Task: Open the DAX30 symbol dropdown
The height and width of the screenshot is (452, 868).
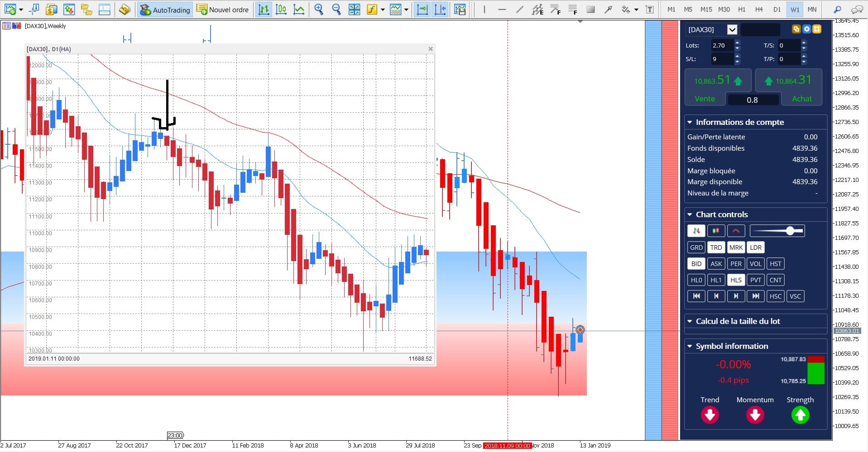Action: point(732,29)
